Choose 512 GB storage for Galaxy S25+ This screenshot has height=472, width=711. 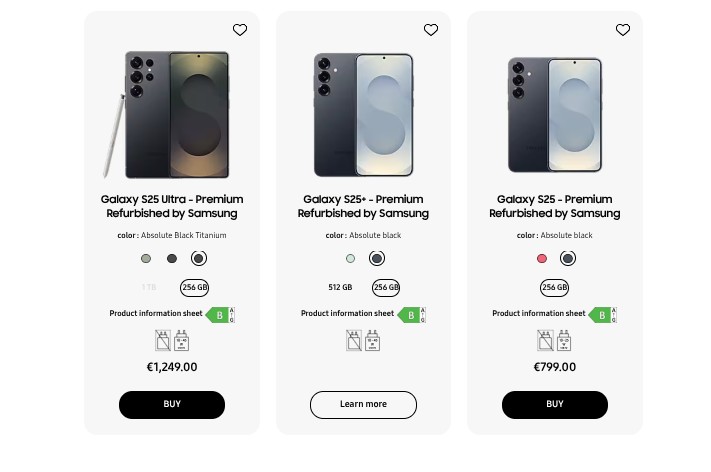point(340,287)
